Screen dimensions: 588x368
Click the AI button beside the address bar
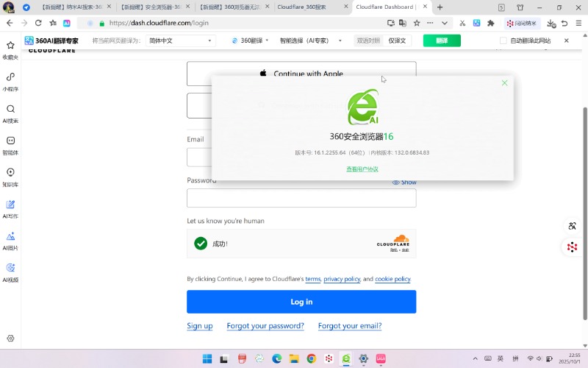67,23
